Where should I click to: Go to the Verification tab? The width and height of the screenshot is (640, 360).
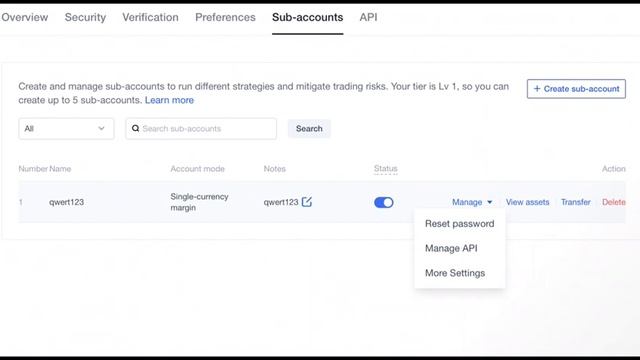point(150,17)
